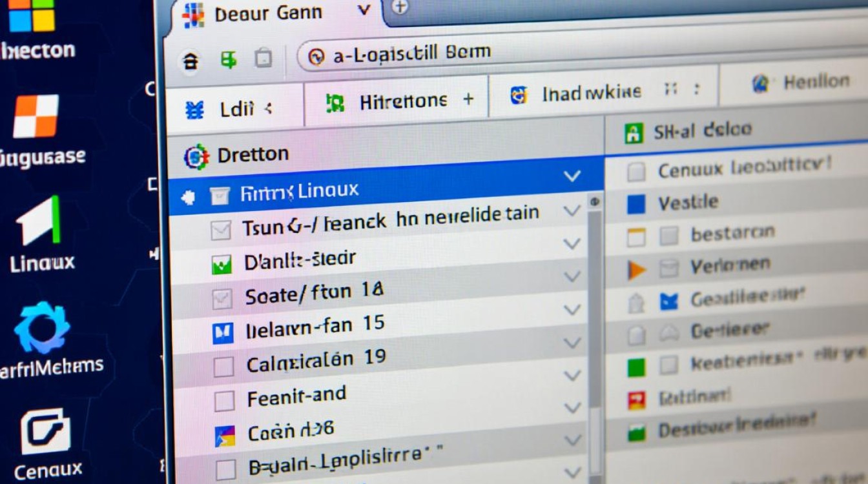Open the Inadwkise tab
This screenshot has height=484, width=868.
point(581,94)
